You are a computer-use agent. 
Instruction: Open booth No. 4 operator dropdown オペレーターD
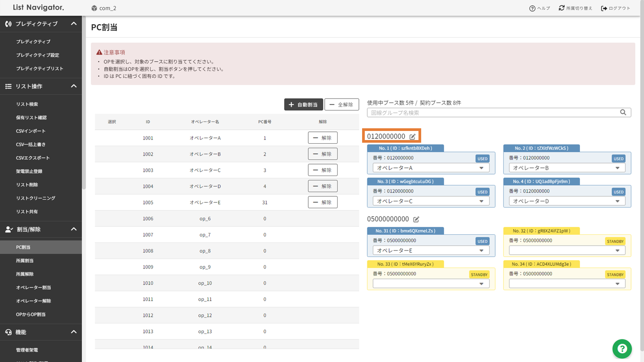567,201
